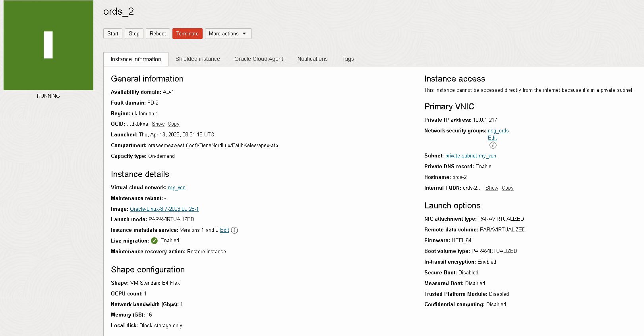Viewport: 644px width, 336px height.
Task: Switch to the Shielded instance tab
Action: (x=198, y=59)
